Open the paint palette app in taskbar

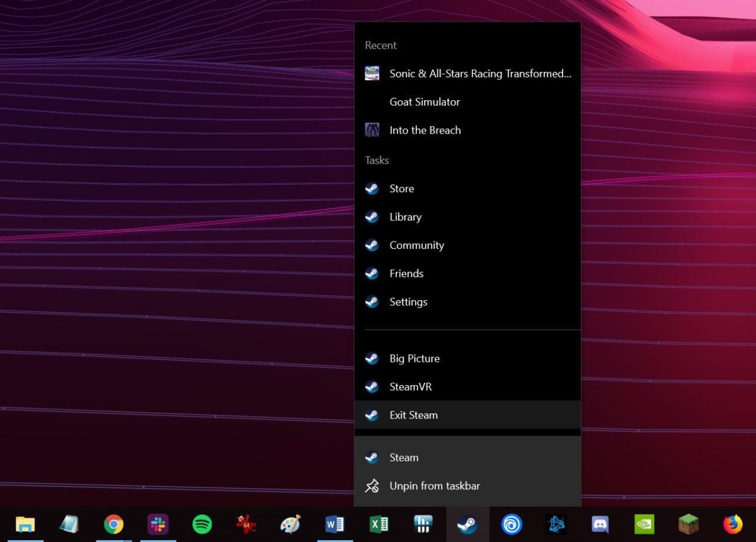click(x=290, y=524)
